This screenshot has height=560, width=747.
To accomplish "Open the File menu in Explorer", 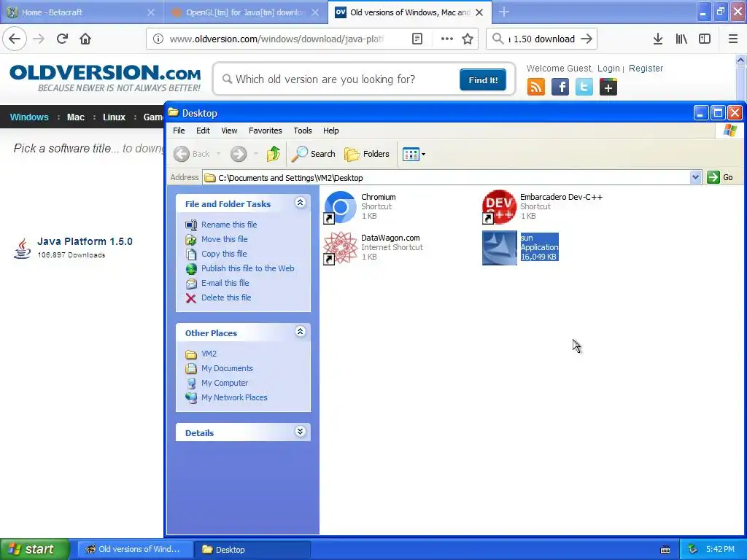I will click(179, 131).
